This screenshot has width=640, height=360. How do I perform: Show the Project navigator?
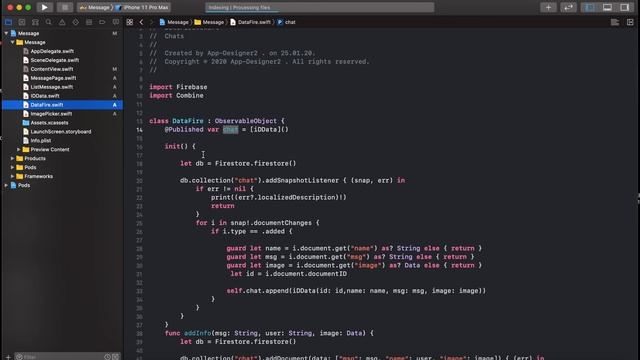9,22
